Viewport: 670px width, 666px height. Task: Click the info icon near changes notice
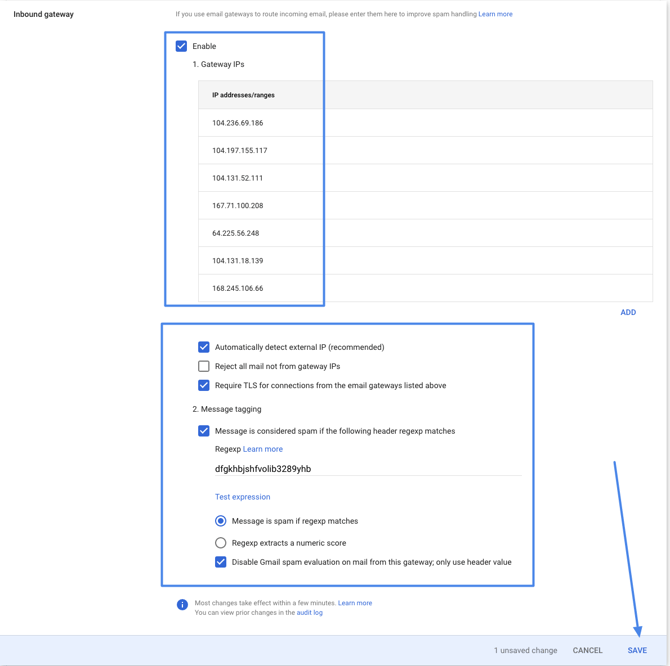point(182,604)
